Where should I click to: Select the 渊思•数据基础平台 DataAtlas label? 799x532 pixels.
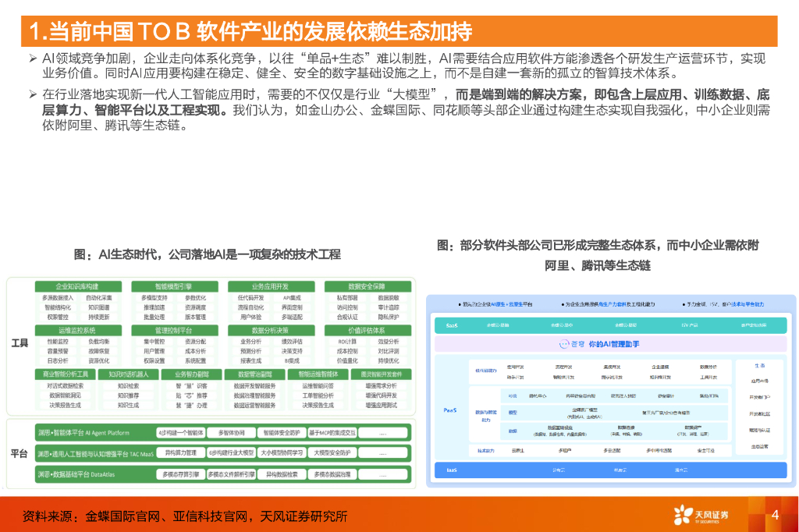(x=76, y=474)
